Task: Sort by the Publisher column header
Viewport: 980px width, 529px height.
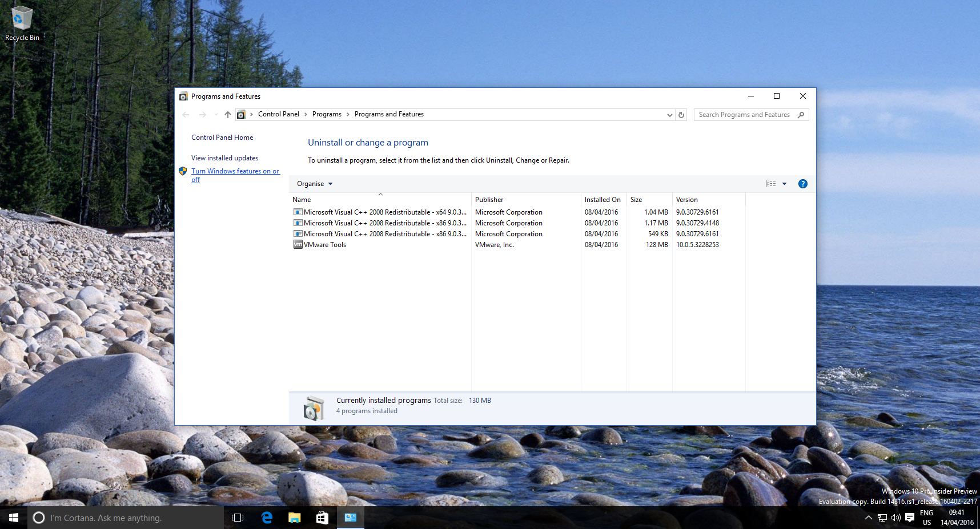Action: 526,200
